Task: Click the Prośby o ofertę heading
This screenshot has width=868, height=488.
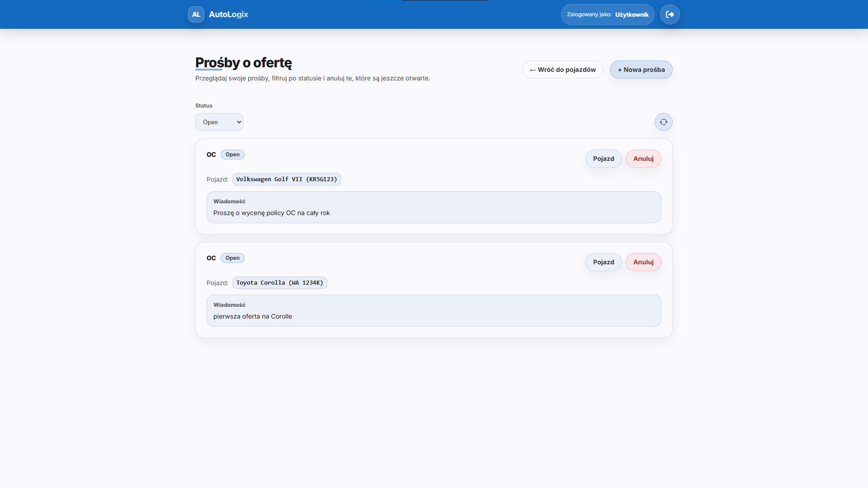Action: tap(244, 62)
